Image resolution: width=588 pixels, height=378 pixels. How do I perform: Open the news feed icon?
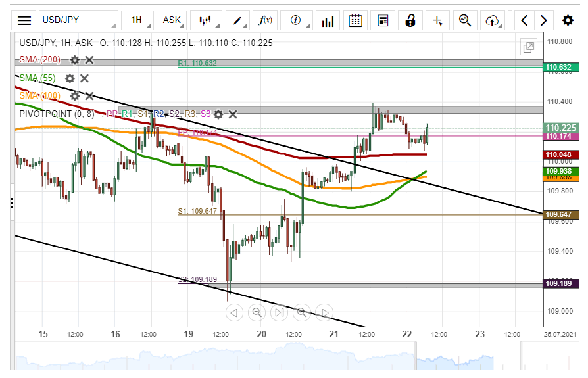click(x=383, y=20)
